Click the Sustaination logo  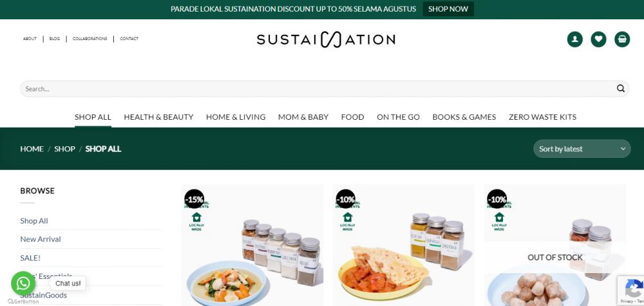coord(326,39)
